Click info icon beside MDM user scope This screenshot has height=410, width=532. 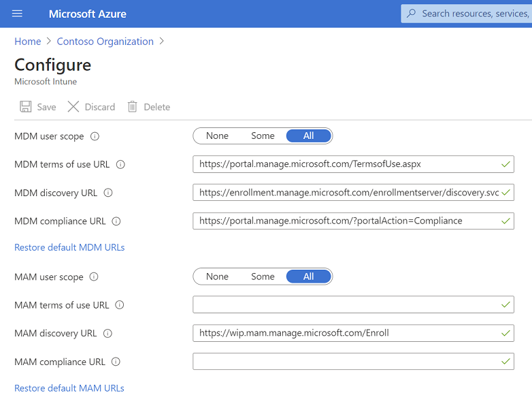tap(95, 136)
